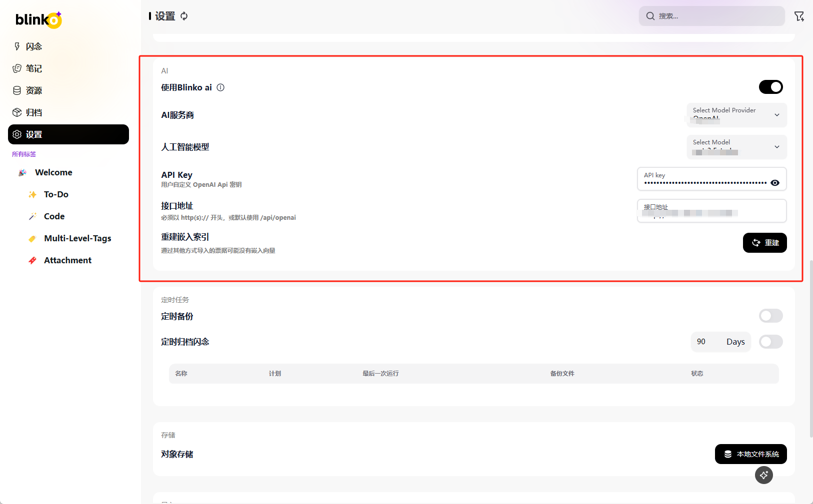Open the Select Model dropdown
The width and height of the screenshot is (813, 504).
click(x=736, y=147)
